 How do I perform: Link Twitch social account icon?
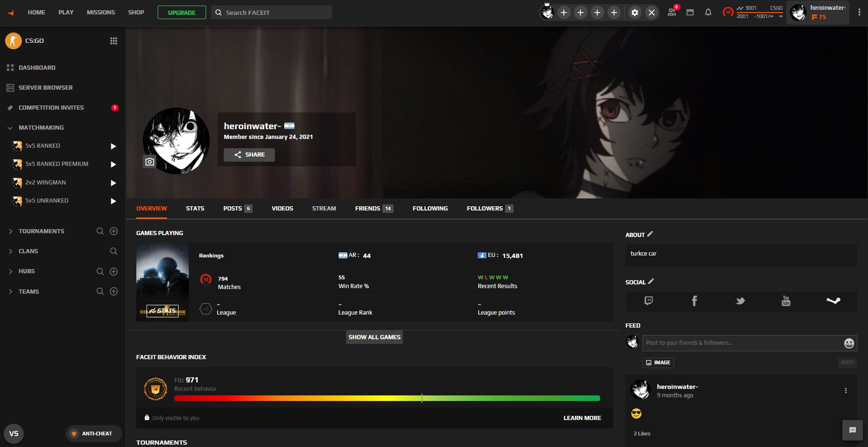648,301
